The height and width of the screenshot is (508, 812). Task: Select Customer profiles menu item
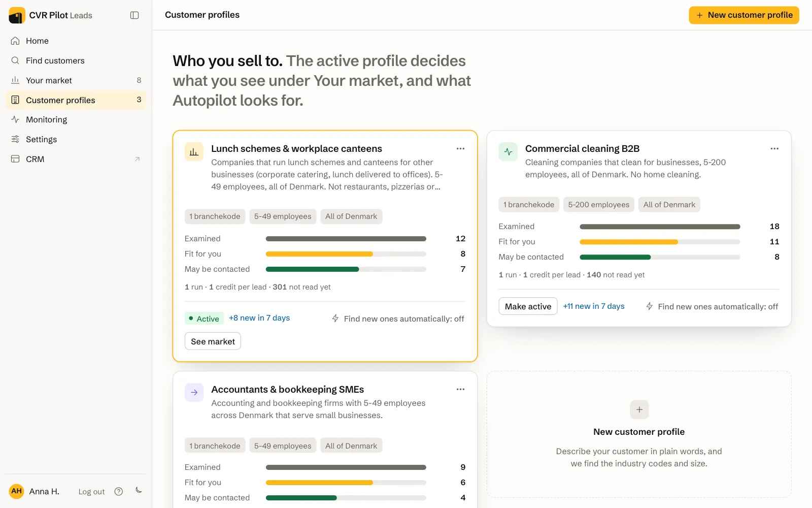point(76,100)
